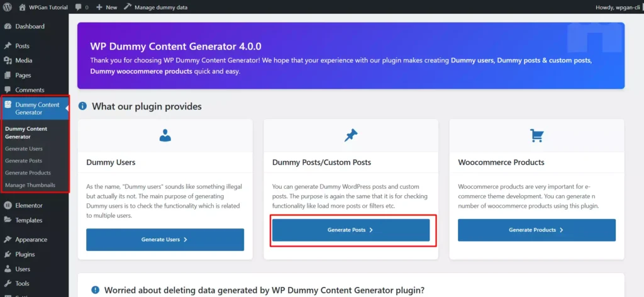This screenshot has height=297, width=644.
Task: Click the Worried about deleting data heading
Action: tap(264, 290)
